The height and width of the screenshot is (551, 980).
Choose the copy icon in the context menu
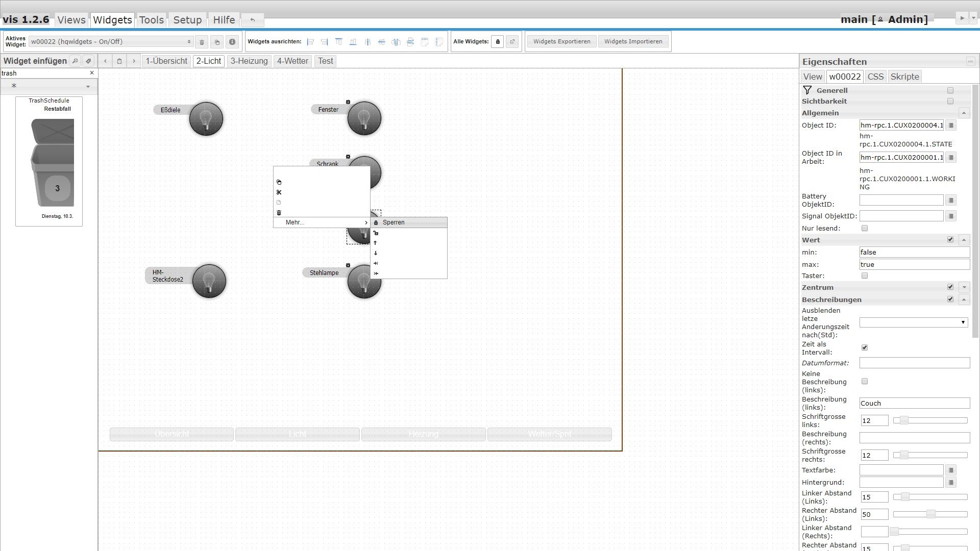coord(279,182)
